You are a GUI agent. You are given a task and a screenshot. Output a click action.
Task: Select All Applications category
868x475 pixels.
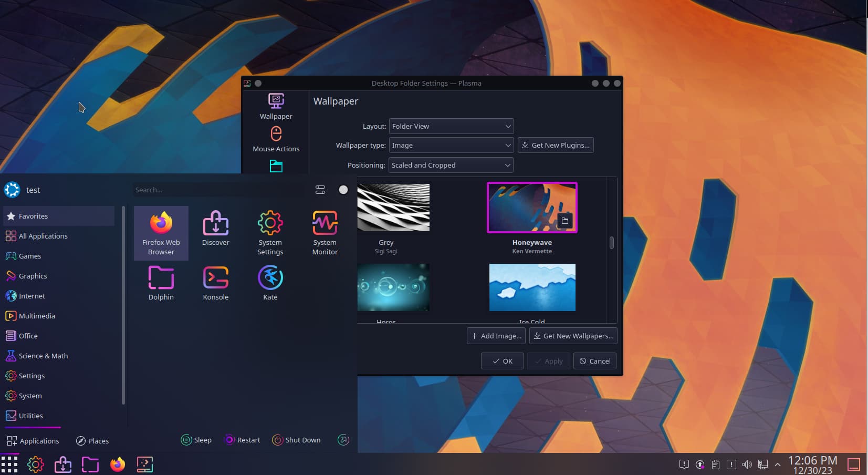point(59,236)
